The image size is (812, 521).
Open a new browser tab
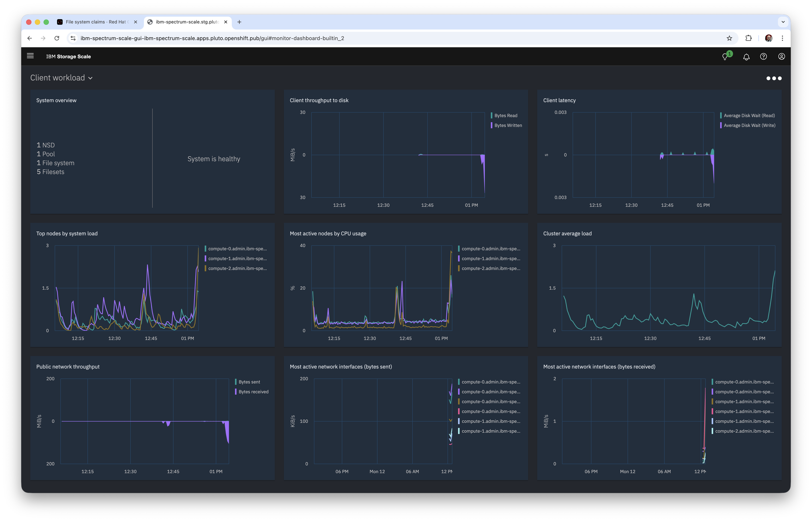click(239, 22)
